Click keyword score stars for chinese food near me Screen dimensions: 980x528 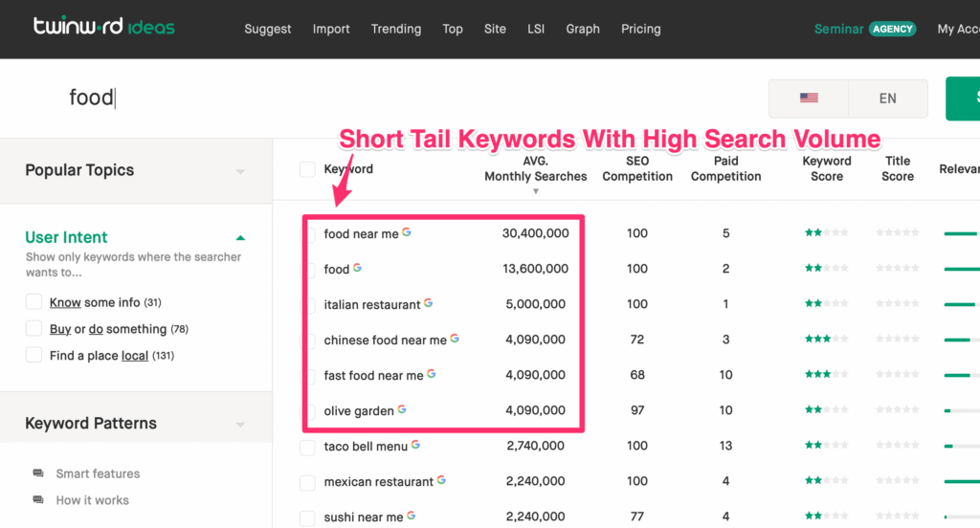point(826,339)
